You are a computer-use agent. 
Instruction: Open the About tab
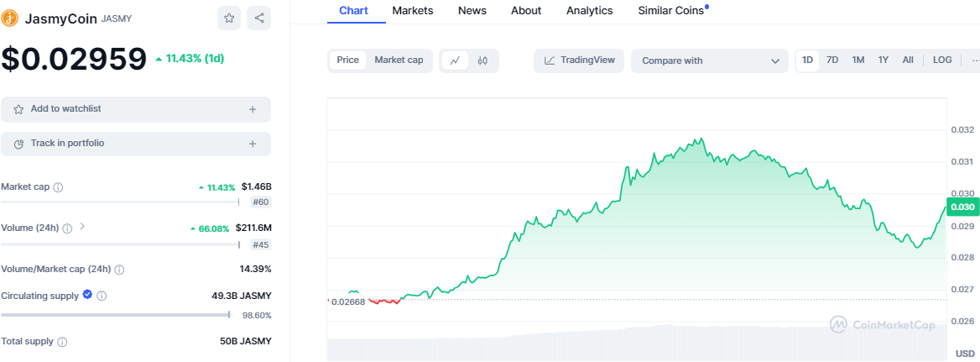(526, 11)
